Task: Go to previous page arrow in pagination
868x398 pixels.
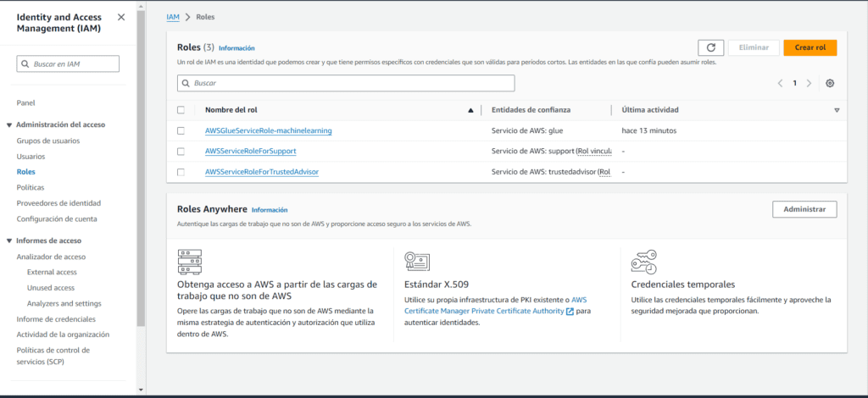Action: (780, 83)
